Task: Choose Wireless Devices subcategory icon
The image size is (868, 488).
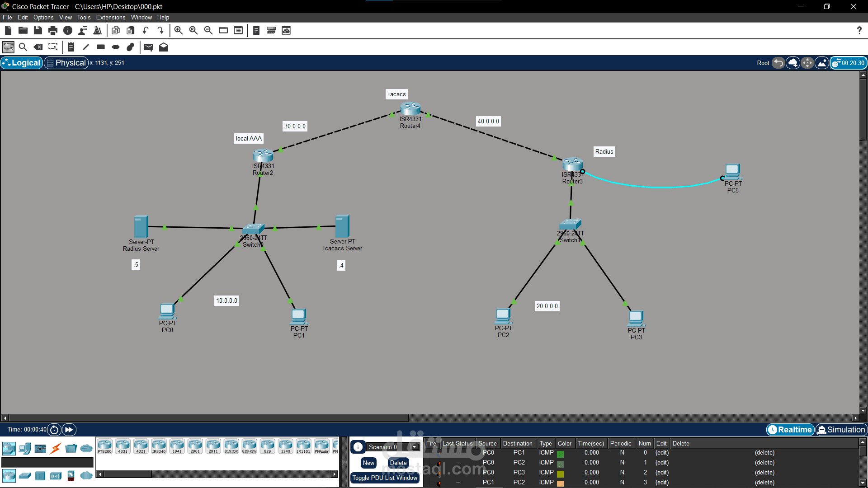Action: [56, 475]
